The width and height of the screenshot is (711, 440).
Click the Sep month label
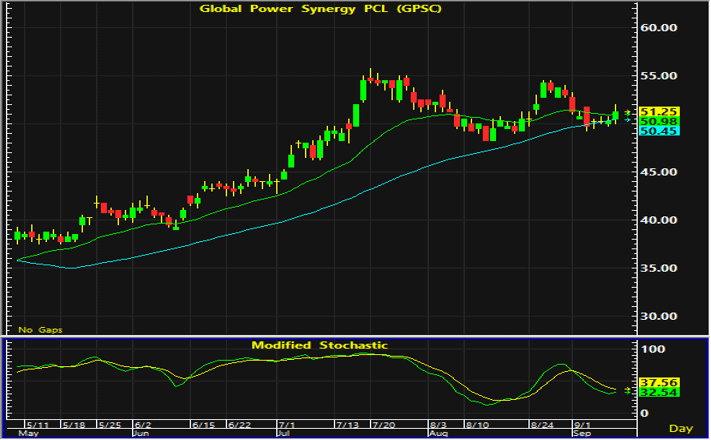[x=582, y=433]
